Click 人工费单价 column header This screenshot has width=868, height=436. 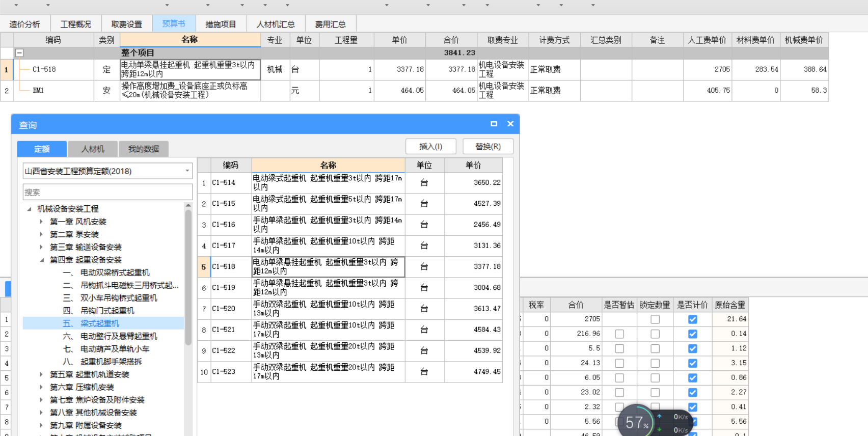(x=707, y=40)
